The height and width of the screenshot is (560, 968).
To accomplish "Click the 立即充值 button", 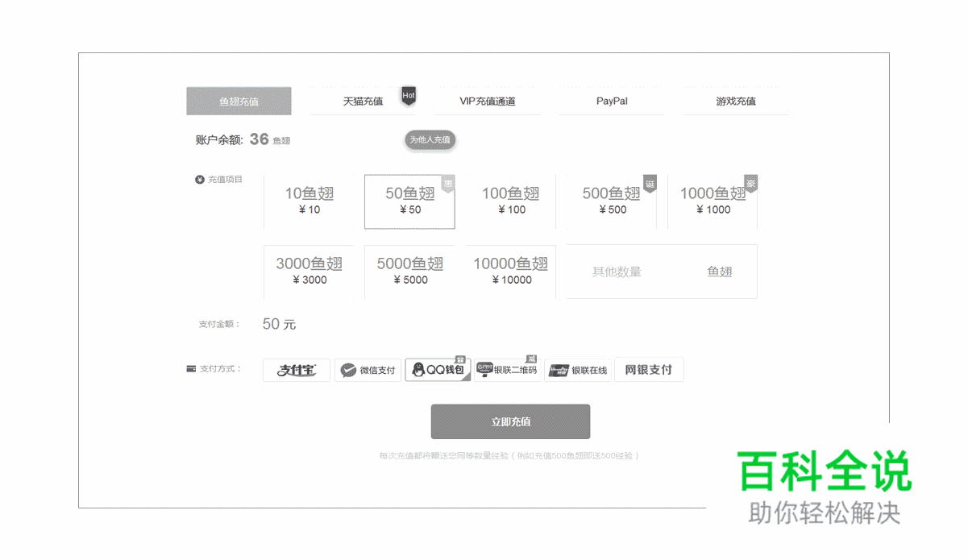I will pyautogui.click(x=510, y=421).
